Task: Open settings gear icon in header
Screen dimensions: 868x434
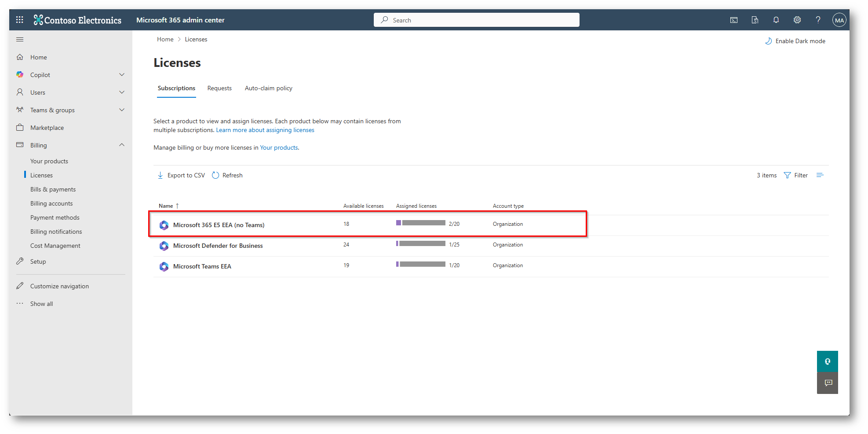Action: [797, 20]
